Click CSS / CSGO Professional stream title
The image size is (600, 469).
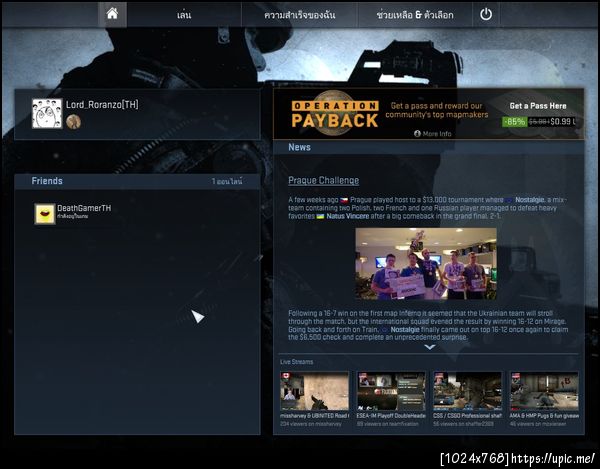(x=468, y=416)
